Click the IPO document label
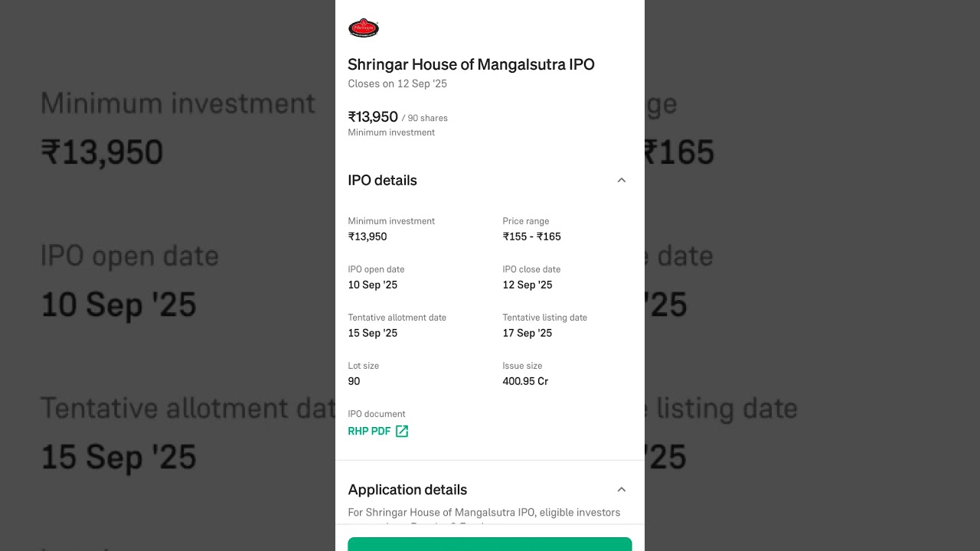This screenshot has height=551, width=980. pos(377,414)
